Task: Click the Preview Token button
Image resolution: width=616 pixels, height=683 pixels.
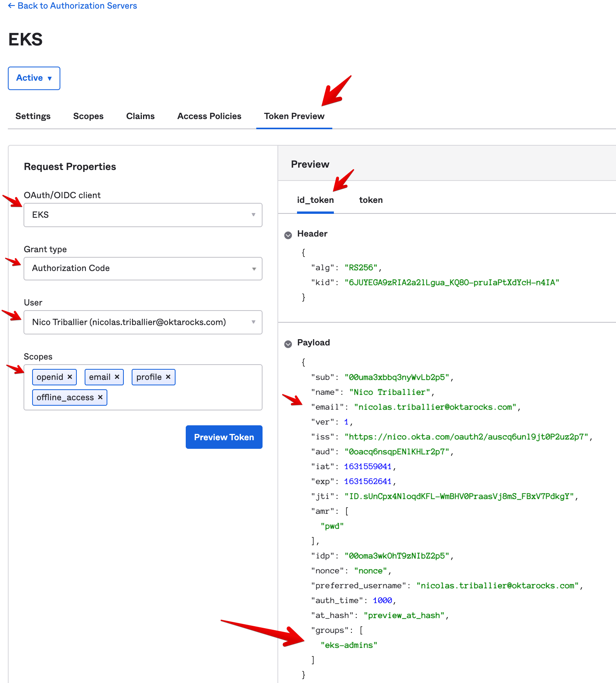Action: [224, 437]
